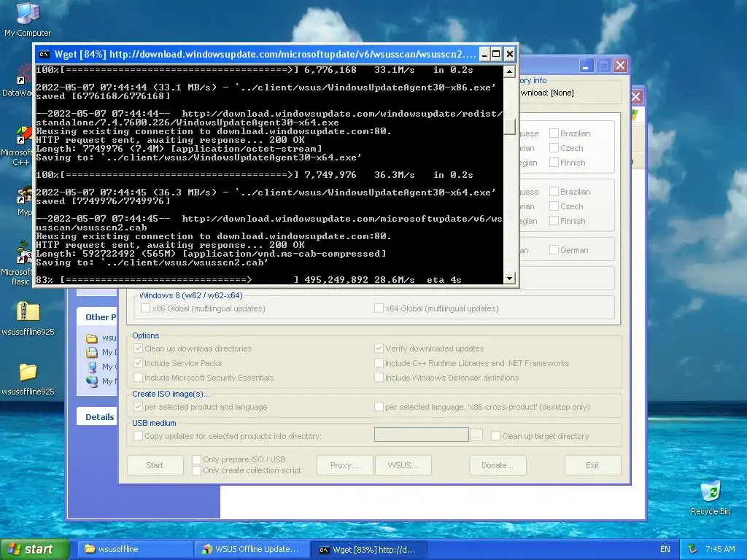Click the My Network Places icon in sidebar
This screenshot has width=747, height=560.
(92, 381)
